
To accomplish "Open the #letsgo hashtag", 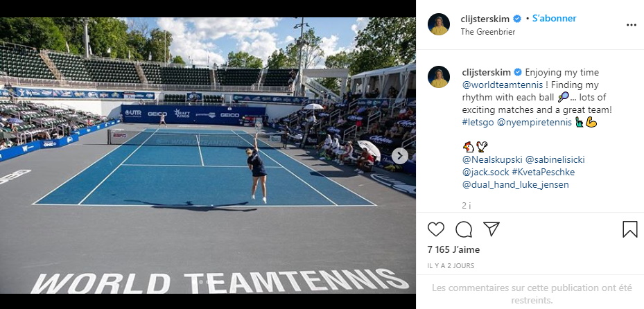I will 478,123.
